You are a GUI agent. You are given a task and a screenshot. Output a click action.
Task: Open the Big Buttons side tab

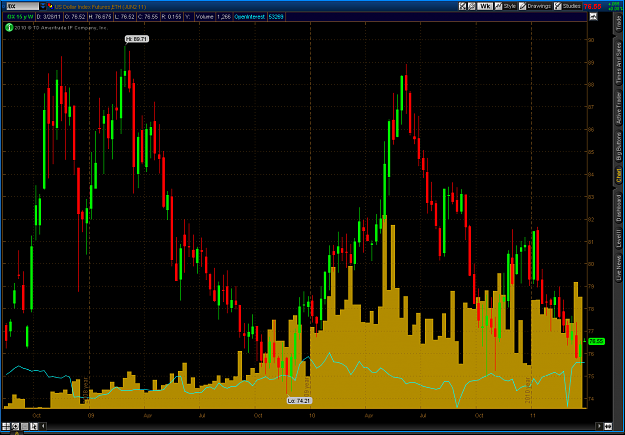click(619, 146)
